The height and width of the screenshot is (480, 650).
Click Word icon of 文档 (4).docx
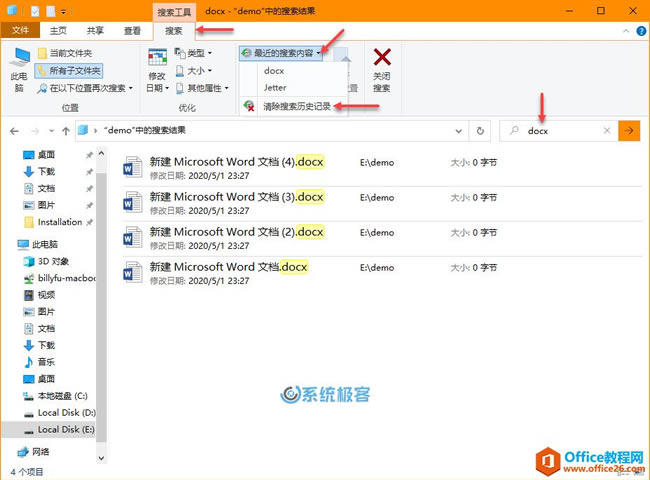133,168
